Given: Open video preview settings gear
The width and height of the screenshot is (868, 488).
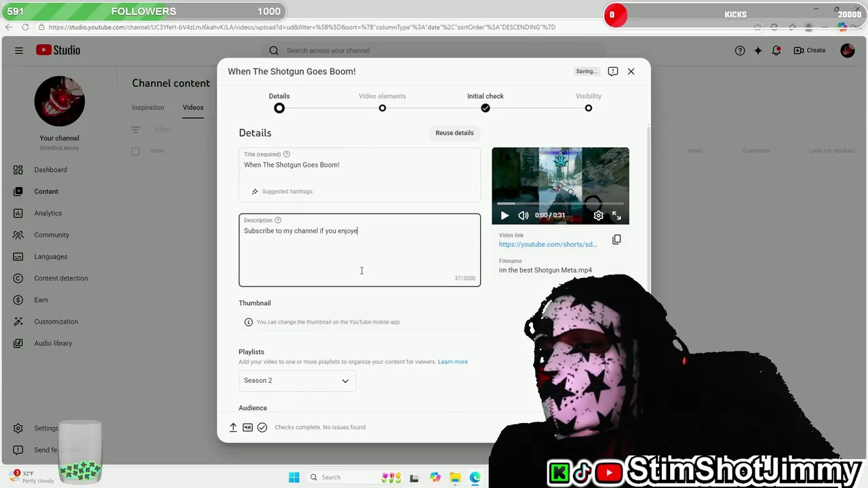Looking at the screenshot, I should (x=598, y=216).
